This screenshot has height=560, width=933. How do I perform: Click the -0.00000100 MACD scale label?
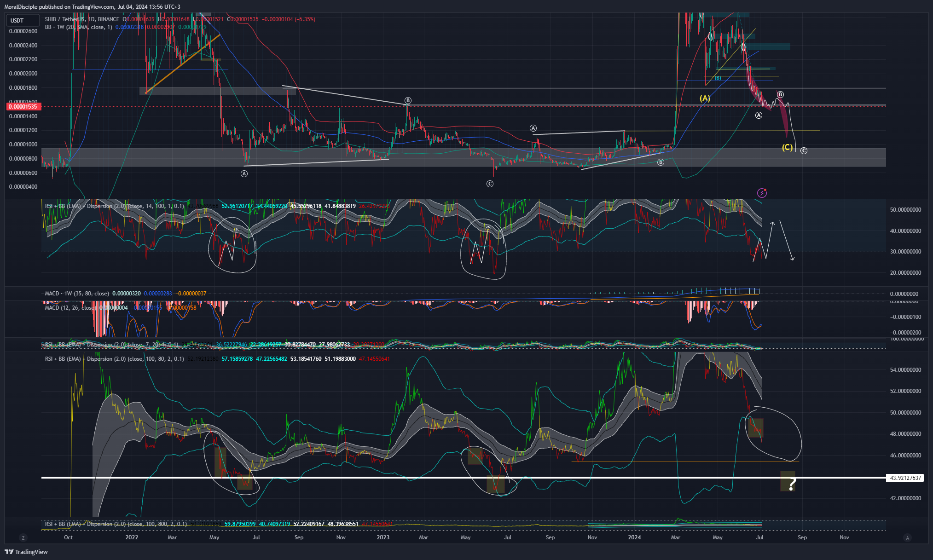pos(905,317)
